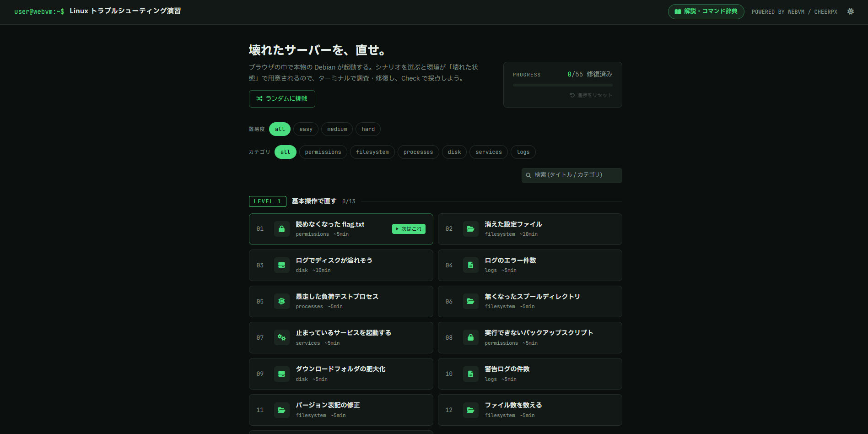868x434 pixels.
Task: Click the document icon of ログのエラー件数
Action: pos(470,265)
